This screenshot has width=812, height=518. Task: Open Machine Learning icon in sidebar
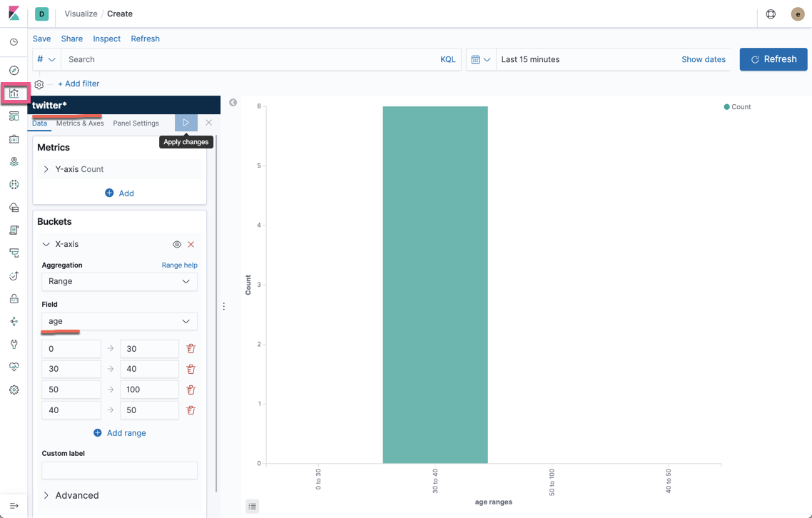14,184
